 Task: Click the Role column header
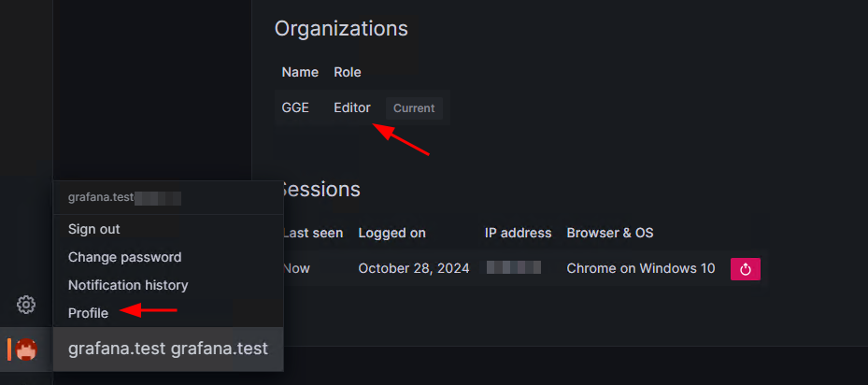coord(347,72)
